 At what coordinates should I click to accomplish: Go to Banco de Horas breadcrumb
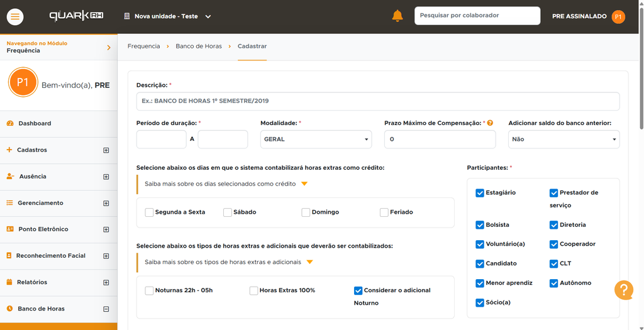click(199, 47)
